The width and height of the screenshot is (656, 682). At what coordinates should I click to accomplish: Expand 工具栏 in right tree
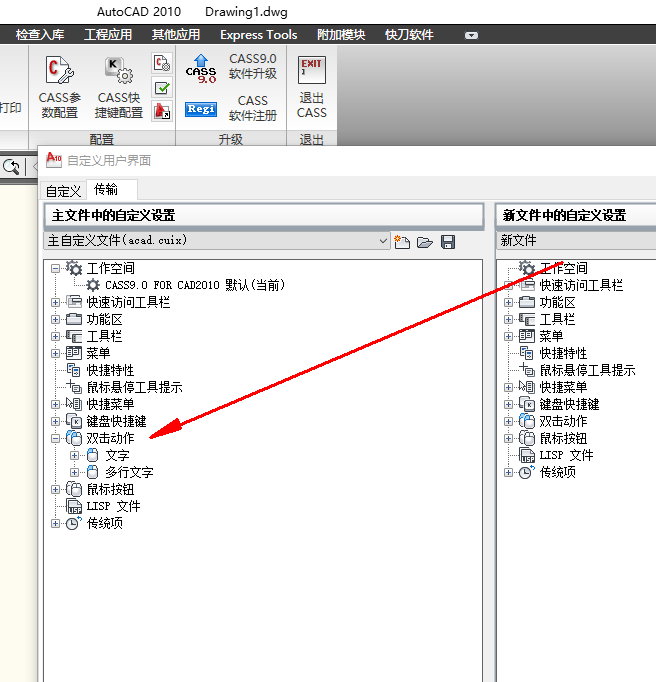(508, 319)
